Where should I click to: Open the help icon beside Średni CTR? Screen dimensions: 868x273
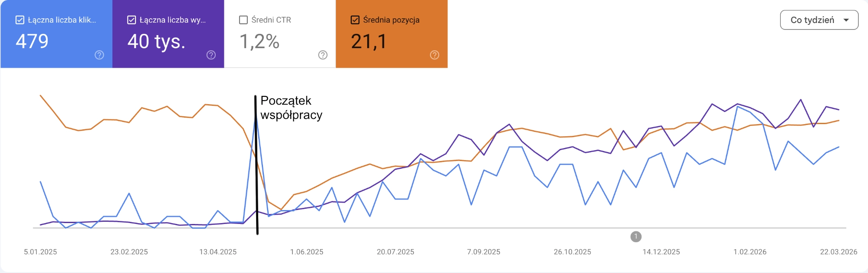pos(322,55)
